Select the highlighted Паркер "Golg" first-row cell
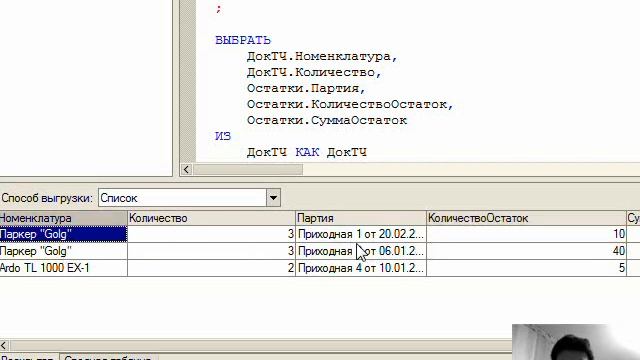Screen dimensions: 640x360 pos(63,234)
